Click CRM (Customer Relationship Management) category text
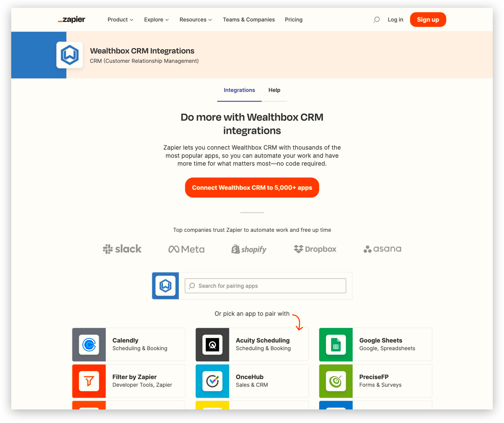The width and height of the screenshot is (504, 423). tap(144, 61)
